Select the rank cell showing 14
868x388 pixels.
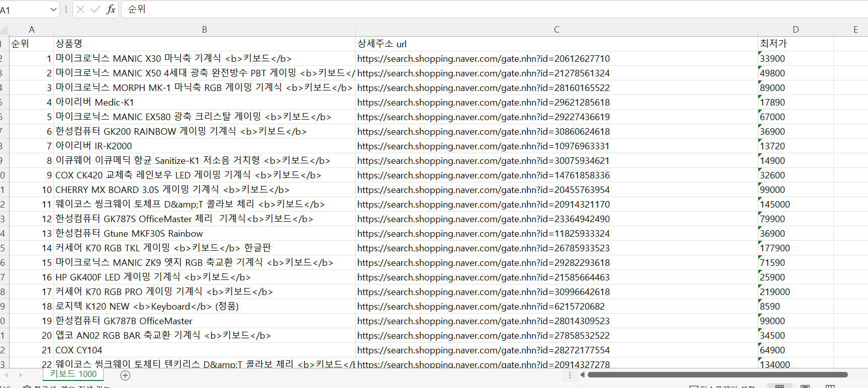tap(31, 248)
